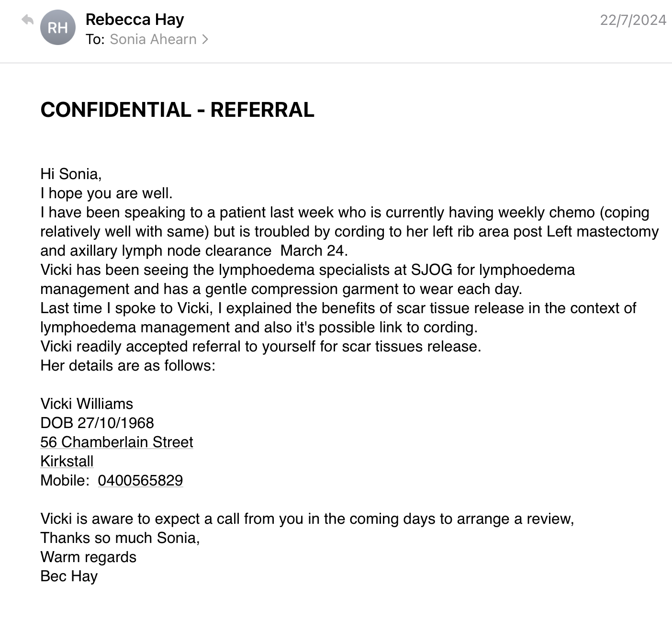Expand recipient details chevron

coord(205,39)
